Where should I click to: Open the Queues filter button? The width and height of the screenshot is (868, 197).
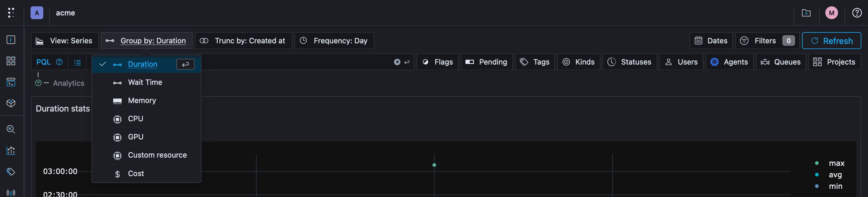click(x=781, y=62)
